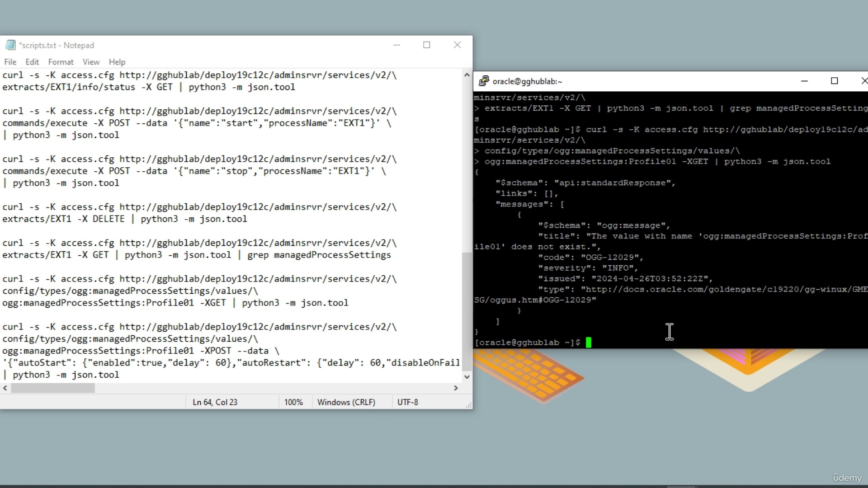Screen dimensions: 868x488
Task: Click the line containing "name":"stop" in Notepad
Action: point(194,171)
